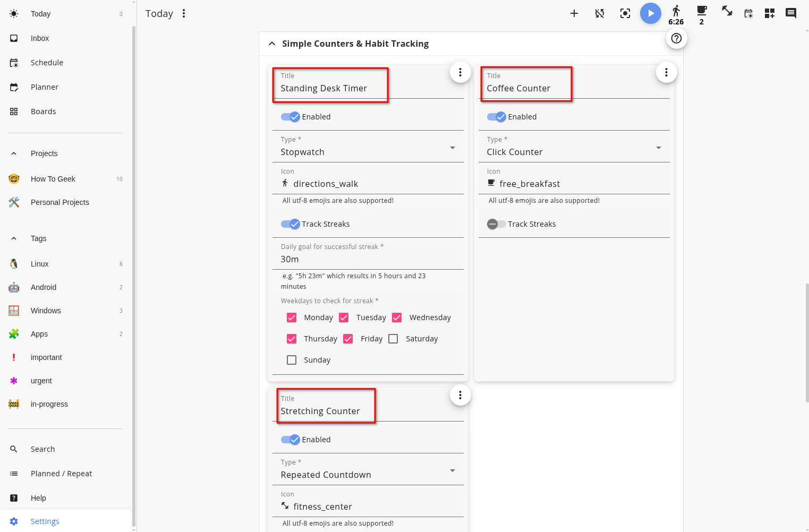809x532 pixels.
Task: Toggle Enabled for Standing Desk Timer
Action: coord(291,117)
